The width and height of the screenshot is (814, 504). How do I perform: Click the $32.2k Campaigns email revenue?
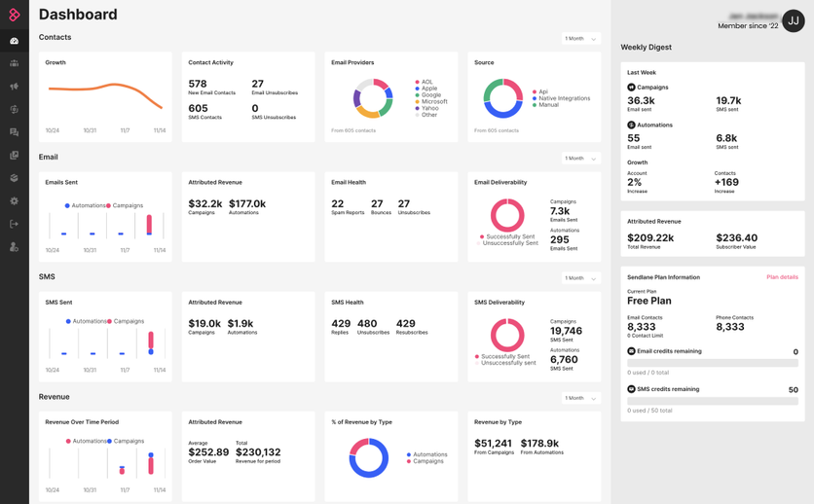pyautogui.click(x=205, y=203)
